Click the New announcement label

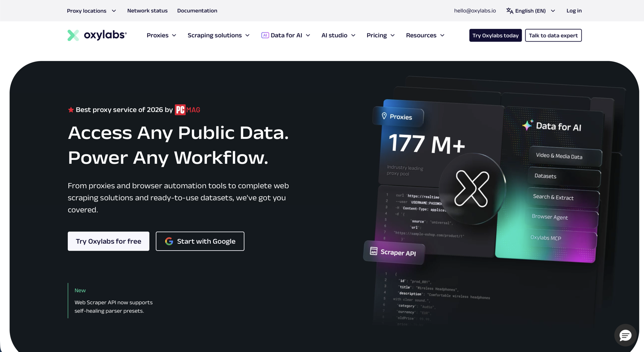coord(80,291)
